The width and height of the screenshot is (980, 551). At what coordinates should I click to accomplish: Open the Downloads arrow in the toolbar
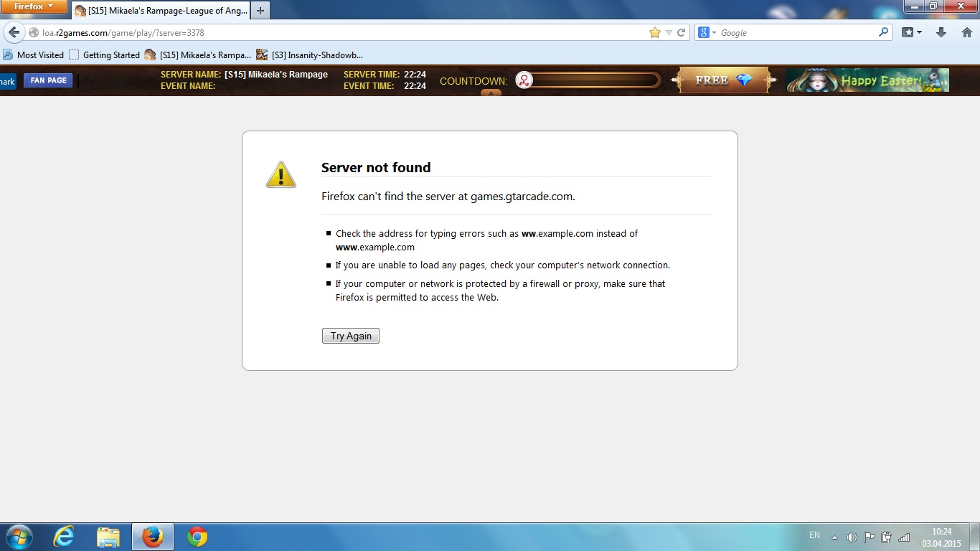point(941,33)
